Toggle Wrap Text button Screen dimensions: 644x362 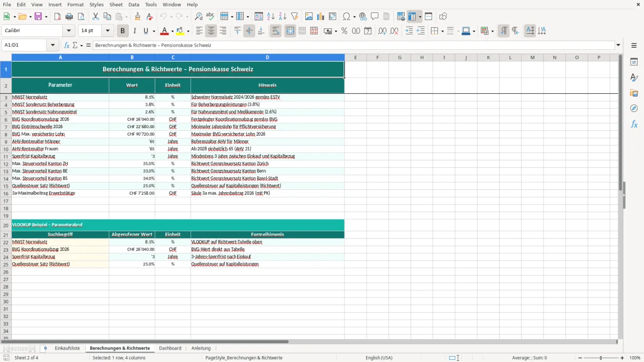pos(275,31)
